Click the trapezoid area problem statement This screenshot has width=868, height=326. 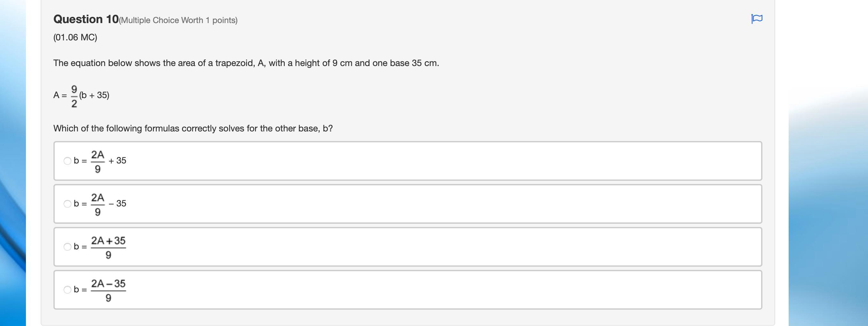pyautogui.click(x=246, y=63)
